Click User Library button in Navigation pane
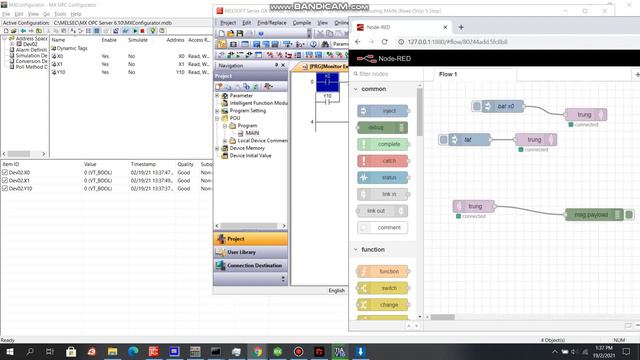640x360 pixels. 250,252
